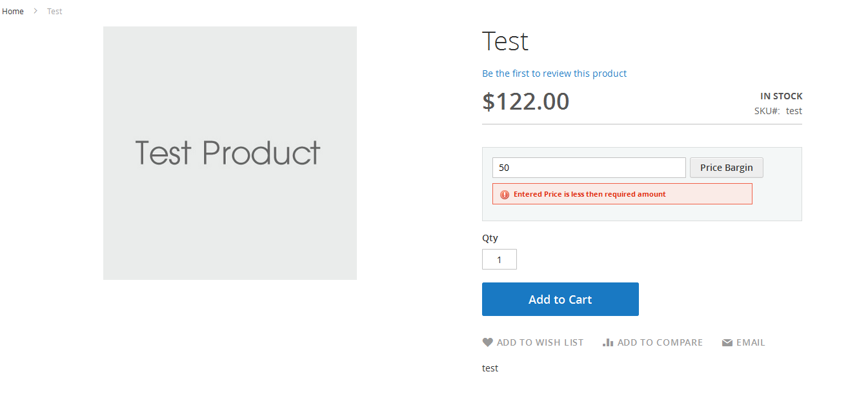Click the $122.00 price
This screenshot has height=394, width=868.
click(x=525, y=102)
